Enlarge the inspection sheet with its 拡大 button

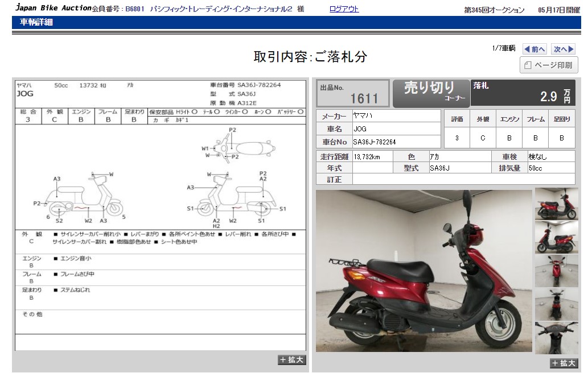(x=292, y=360)
